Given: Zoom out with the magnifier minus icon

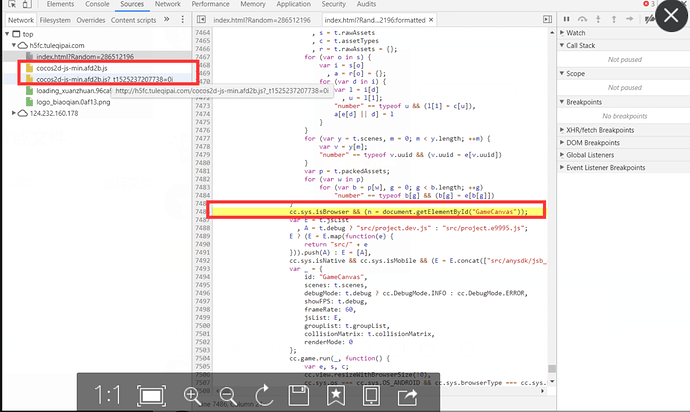Looking at the screenshot, I should 228,396.
